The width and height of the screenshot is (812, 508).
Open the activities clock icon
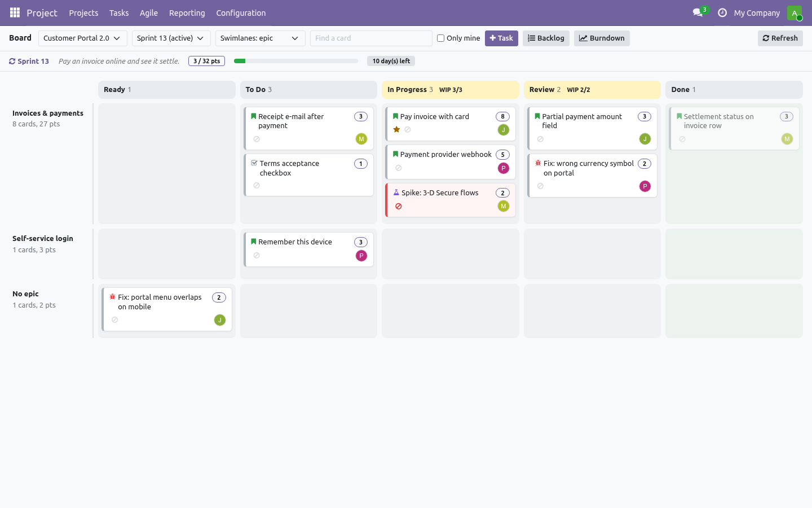pyautogui.click(x=722, y=12)
